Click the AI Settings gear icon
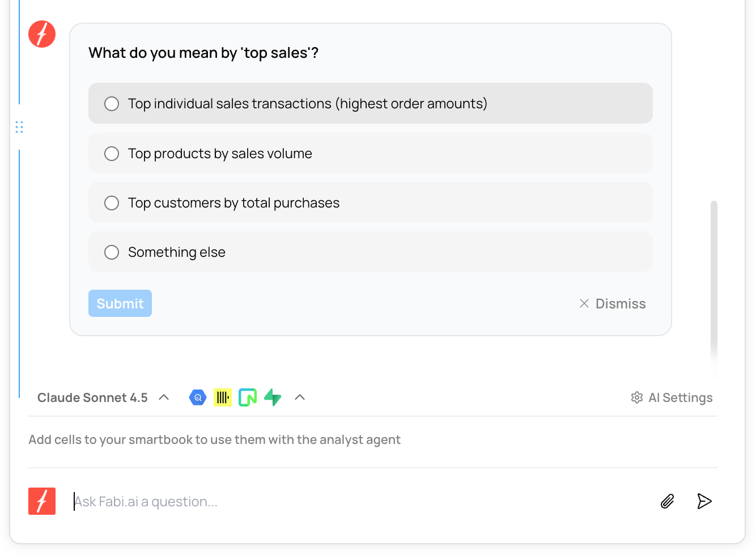 click(637, 397)
